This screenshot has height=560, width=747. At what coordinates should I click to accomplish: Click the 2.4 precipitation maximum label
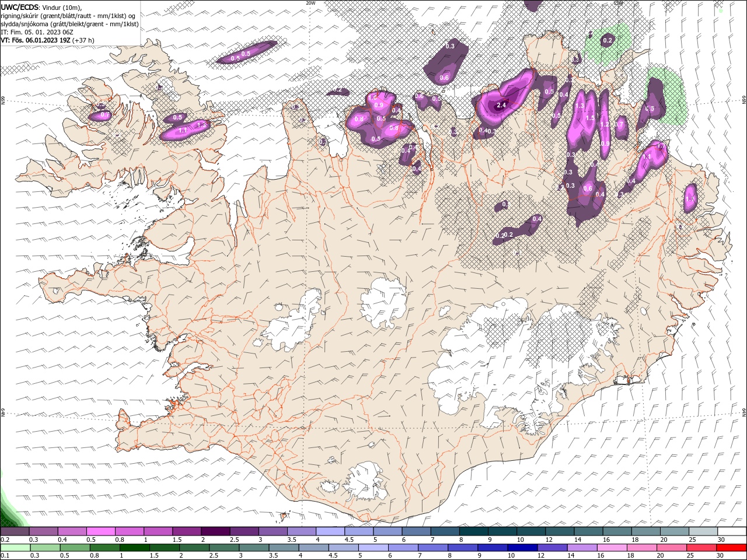point(501,106)
